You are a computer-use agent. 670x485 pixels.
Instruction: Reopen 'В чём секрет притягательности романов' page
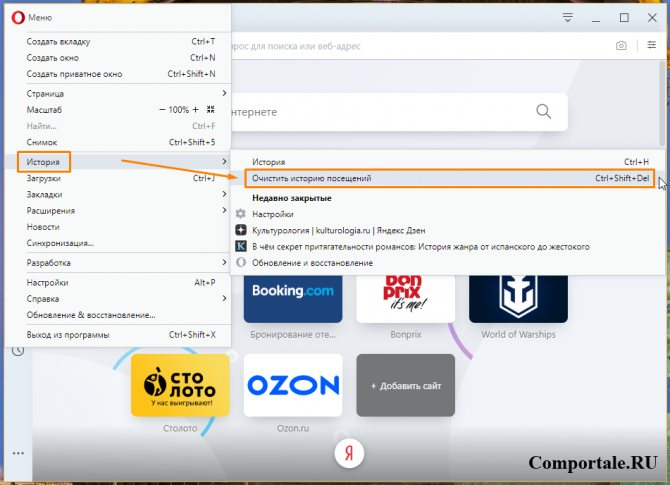[x=448, y=247]
